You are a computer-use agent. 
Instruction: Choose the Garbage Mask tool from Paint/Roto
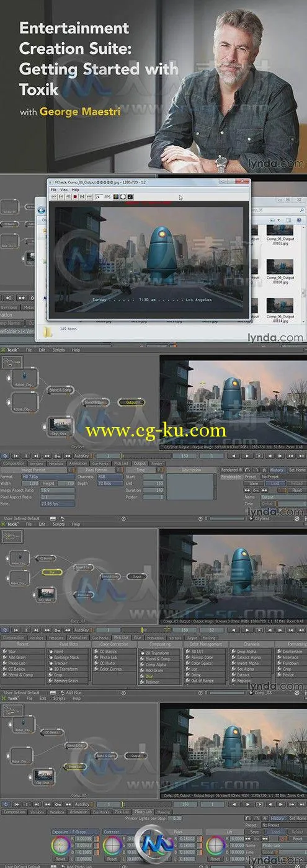click(x=68, y=657)
